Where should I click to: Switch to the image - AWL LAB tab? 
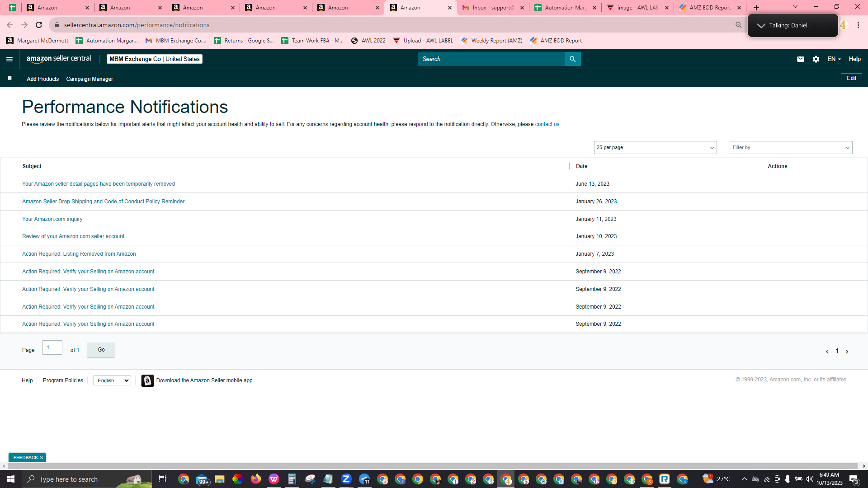[x=637, y=8]
